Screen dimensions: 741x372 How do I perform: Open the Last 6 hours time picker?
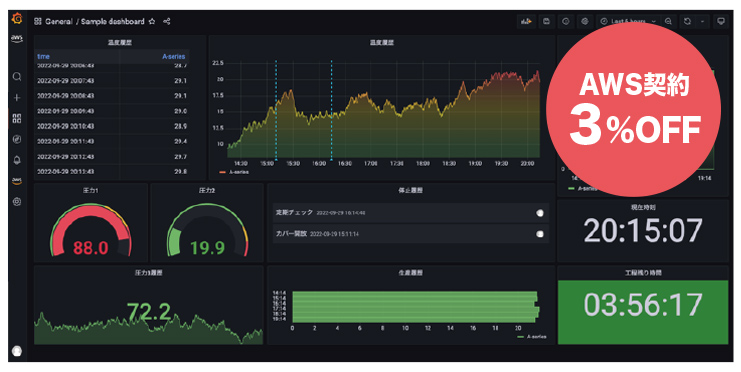coord(628,21)
